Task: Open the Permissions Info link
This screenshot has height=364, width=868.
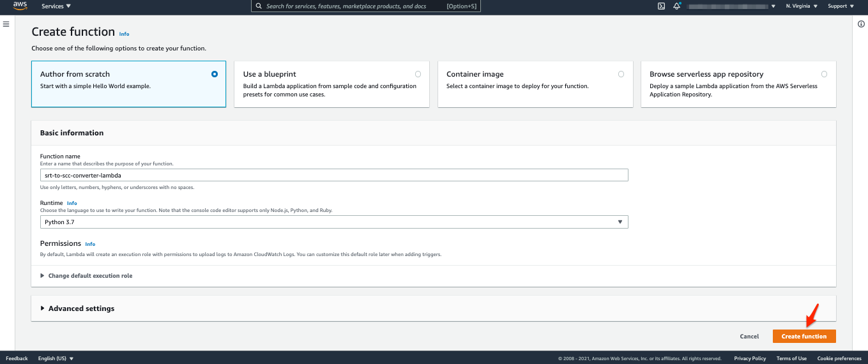Action: click(90, 244)
